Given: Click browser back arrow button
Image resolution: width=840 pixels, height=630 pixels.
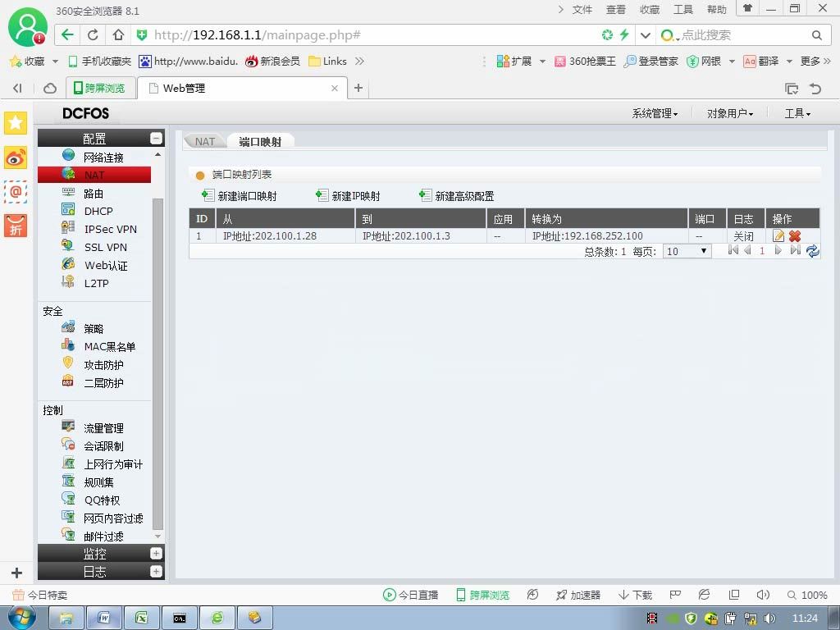Looking at the screenshot, I should coord(67,34).
